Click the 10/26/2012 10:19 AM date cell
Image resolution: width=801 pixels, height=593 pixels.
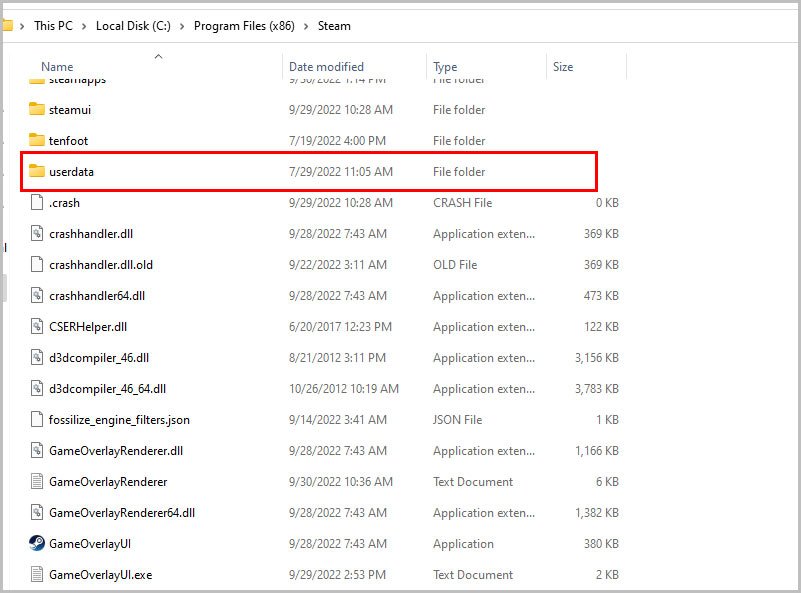pyautogui.click(x=344, y=389)
